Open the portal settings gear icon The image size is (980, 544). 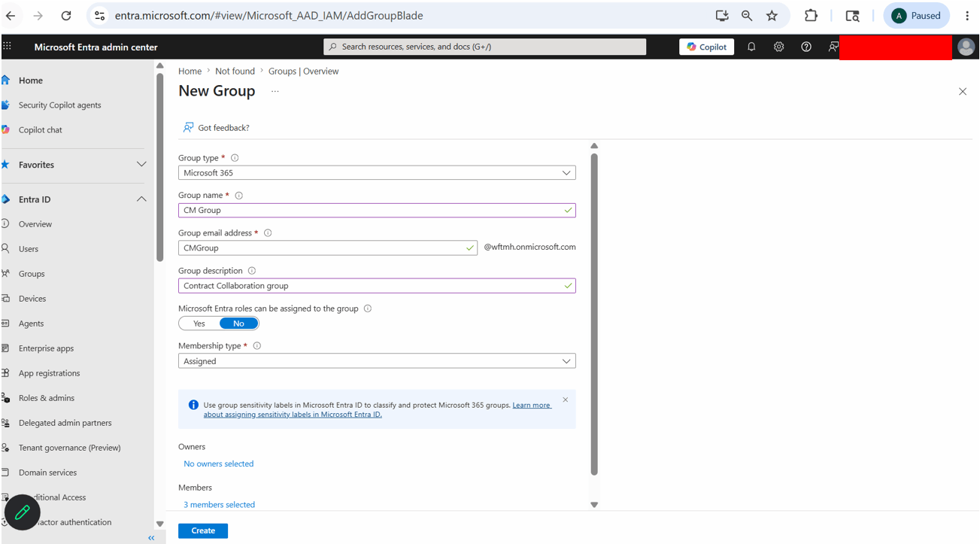coord(778,47)
